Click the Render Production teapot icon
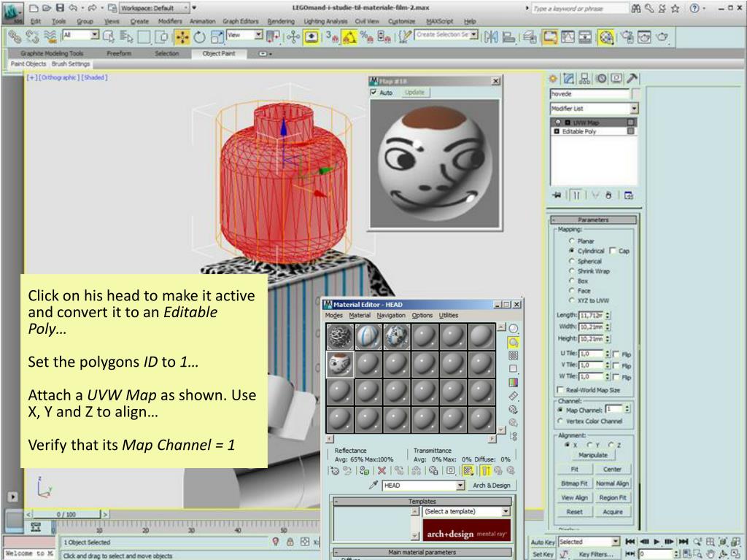Image resolution: width=747 pixels, height=560 pixels. pos(662,36)
